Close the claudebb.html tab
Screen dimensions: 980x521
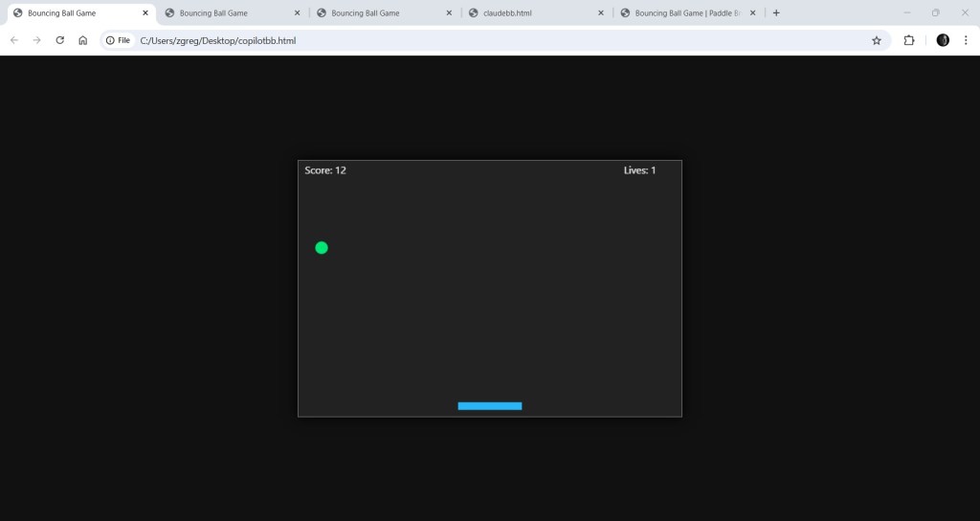click(601, 13)
